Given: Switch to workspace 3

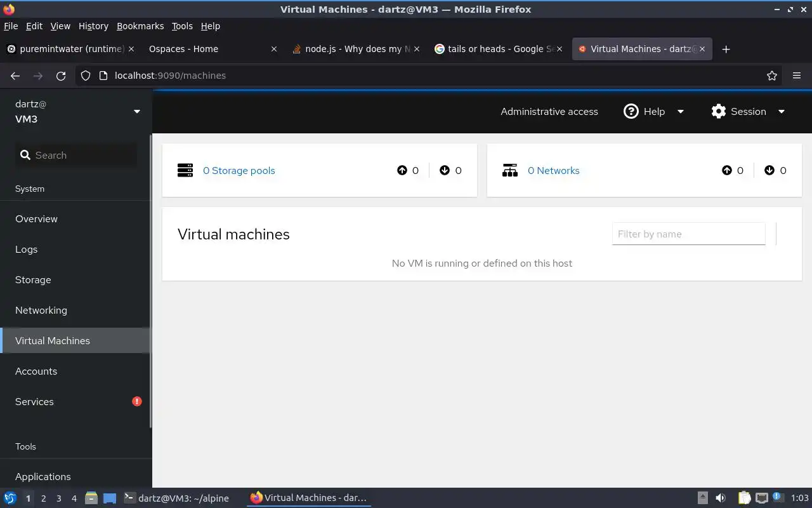Looking at the screenshot, I should 58,498.
